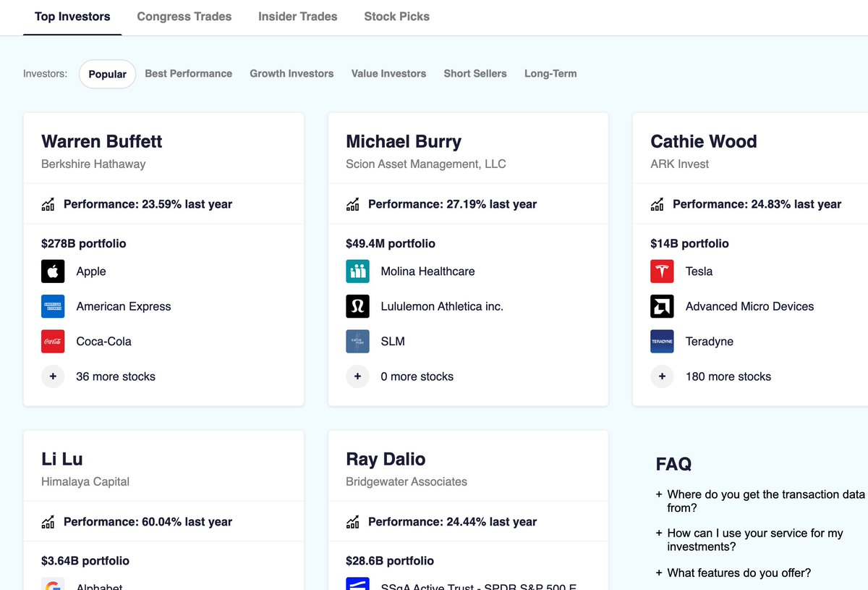868x590 pixels.
Task: Click the Tesla stock name
Action: pyautogui.click(x=699, y=271)
